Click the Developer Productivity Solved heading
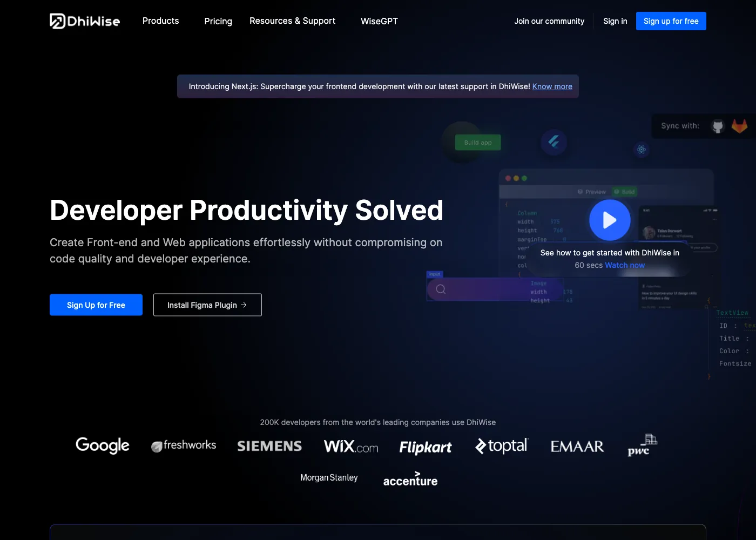The image size is (756, 540). pos(247,210)
